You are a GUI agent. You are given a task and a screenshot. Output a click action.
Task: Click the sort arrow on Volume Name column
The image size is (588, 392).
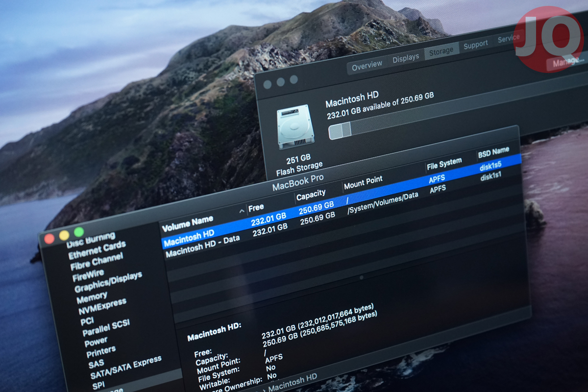coord(242,211)
